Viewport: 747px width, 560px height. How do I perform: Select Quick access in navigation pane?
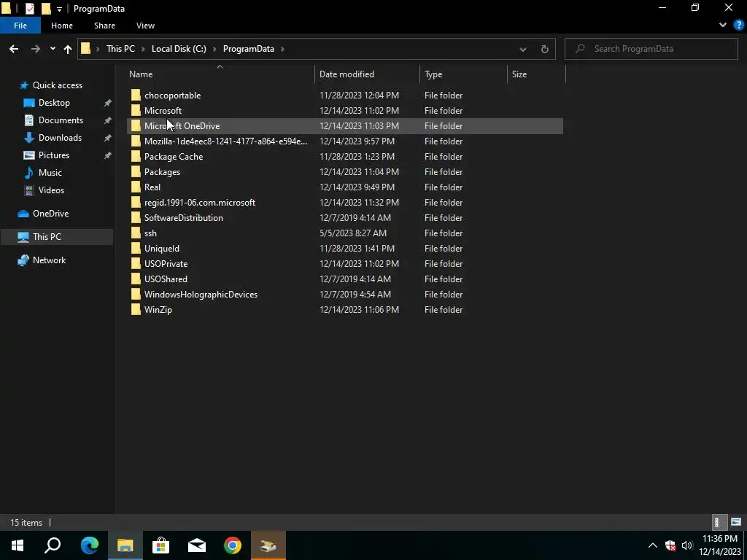[57, 85]
